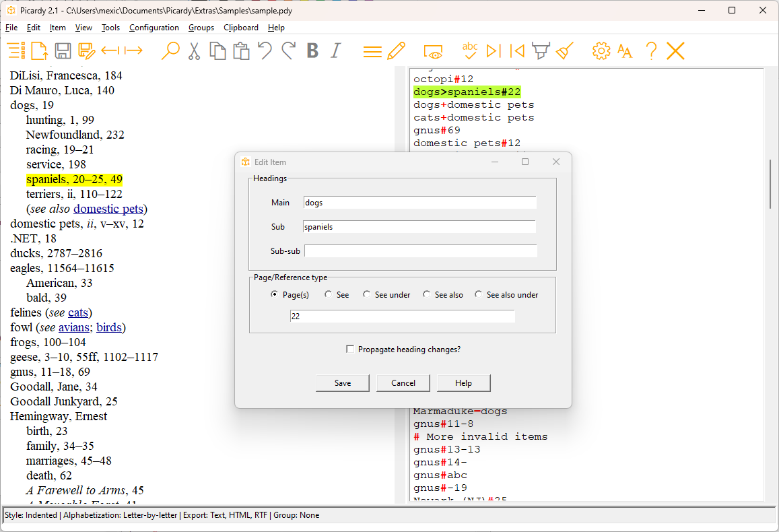Click the jump to start arrow icon
779x532 pixels.
point(517,51)
